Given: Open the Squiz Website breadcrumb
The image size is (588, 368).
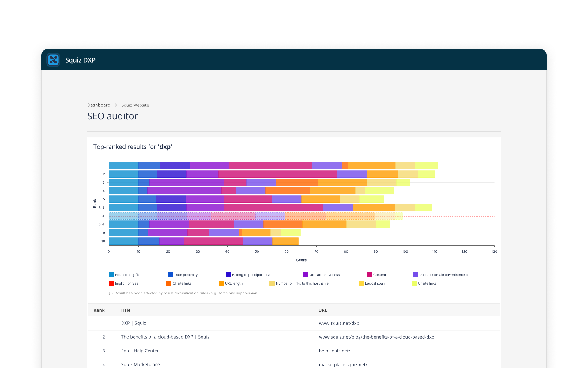Looking at the screenshot, I should point(135,105).
